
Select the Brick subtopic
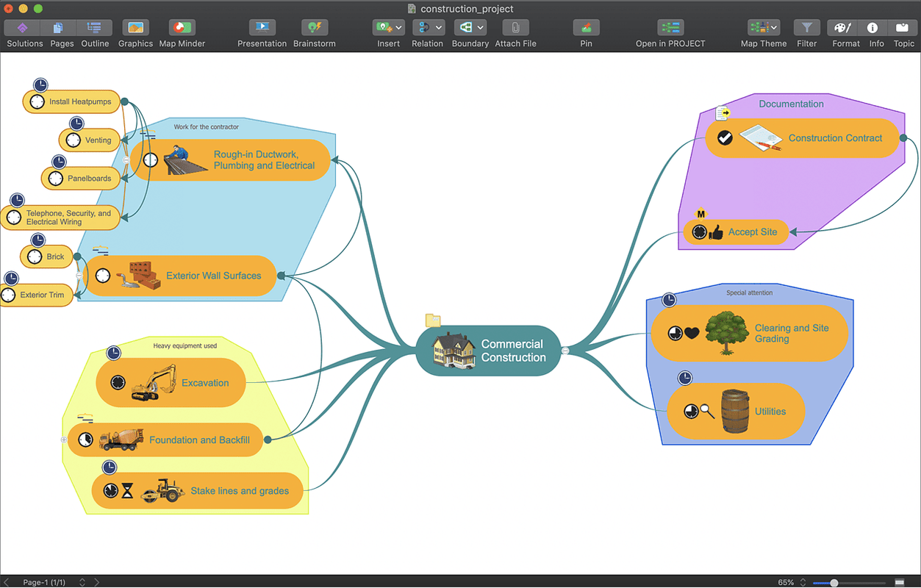coord(46,257)
